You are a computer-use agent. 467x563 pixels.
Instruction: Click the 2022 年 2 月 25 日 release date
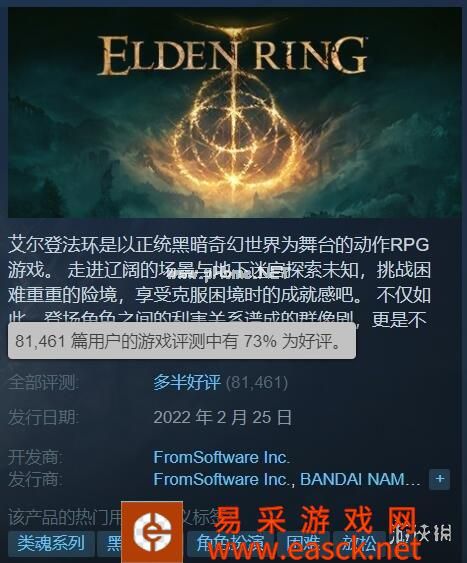tap(222, 418)
